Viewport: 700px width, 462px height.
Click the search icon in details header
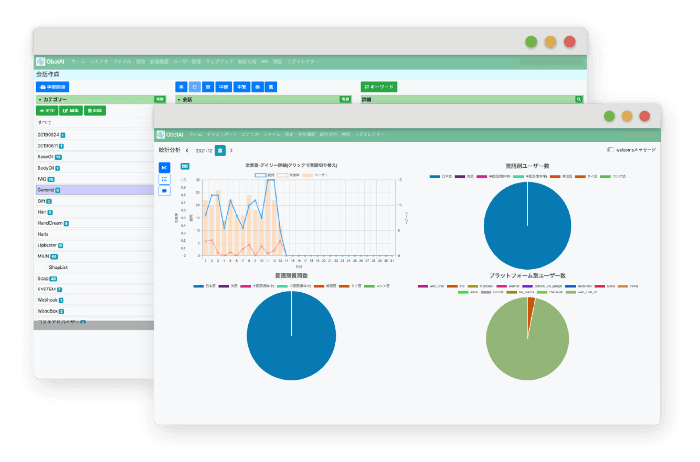tap(579, 99)
